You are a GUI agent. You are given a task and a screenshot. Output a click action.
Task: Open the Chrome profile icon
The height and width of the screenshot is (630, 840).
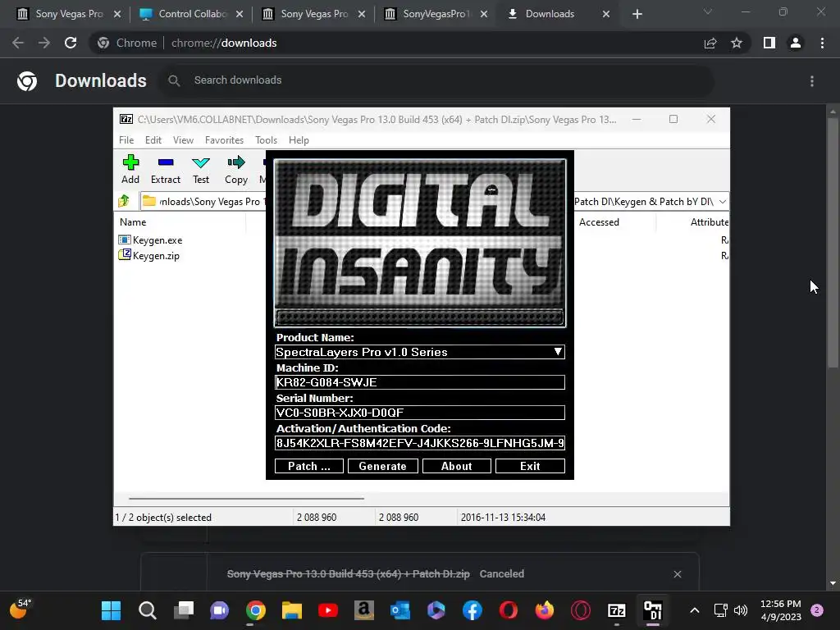point(796,43)
